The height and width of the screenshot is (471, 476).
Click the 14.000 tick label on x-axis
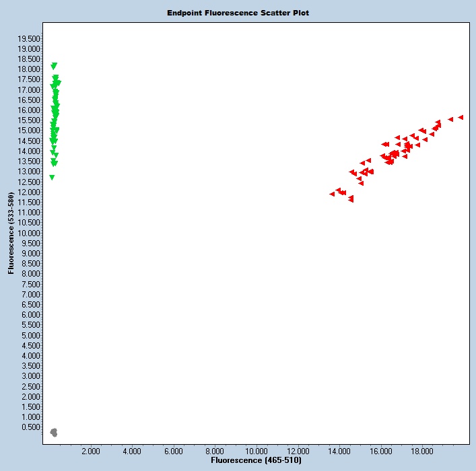[x=339, y=451]
